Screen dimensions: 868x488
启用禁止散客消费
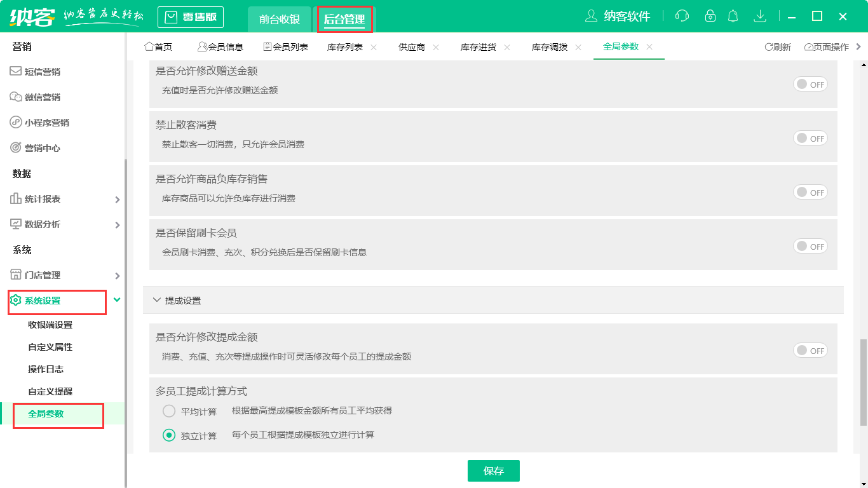tap(810, 138)
